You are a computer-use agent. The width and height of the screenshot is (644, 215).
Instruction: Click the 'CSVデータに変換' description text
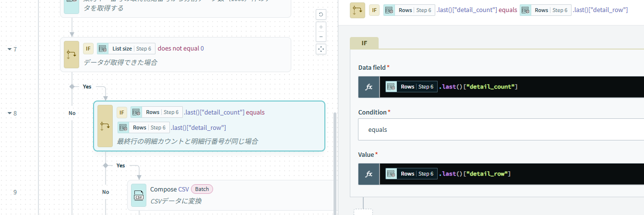[x=176, y=201]
